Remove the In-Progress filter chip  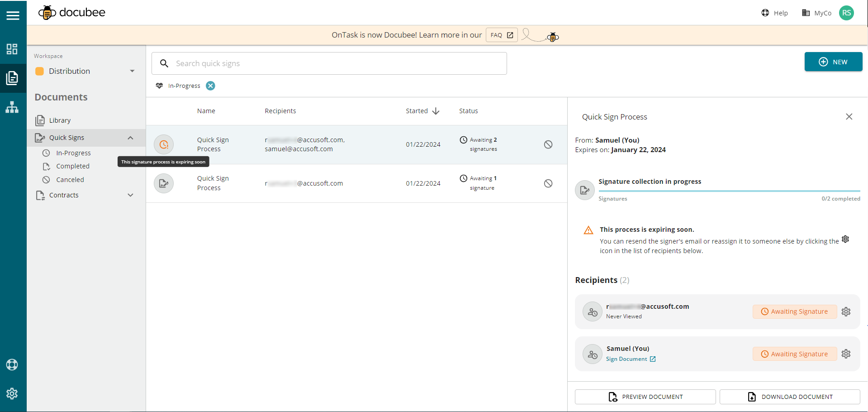210,86
